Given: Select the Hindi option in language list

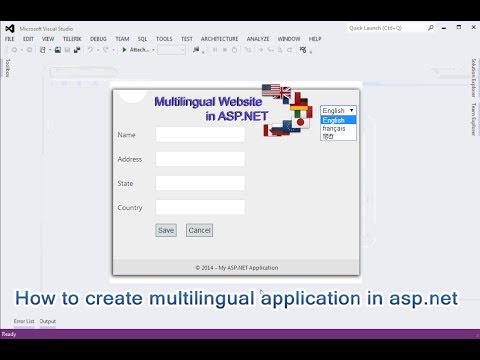Looking at the screenshot, I should pos(338,136).
